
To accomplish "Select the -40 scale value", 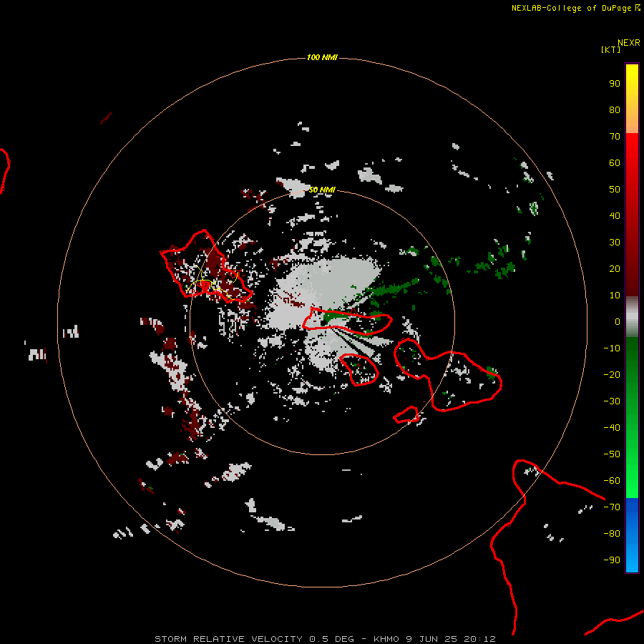I will point(612,428).
